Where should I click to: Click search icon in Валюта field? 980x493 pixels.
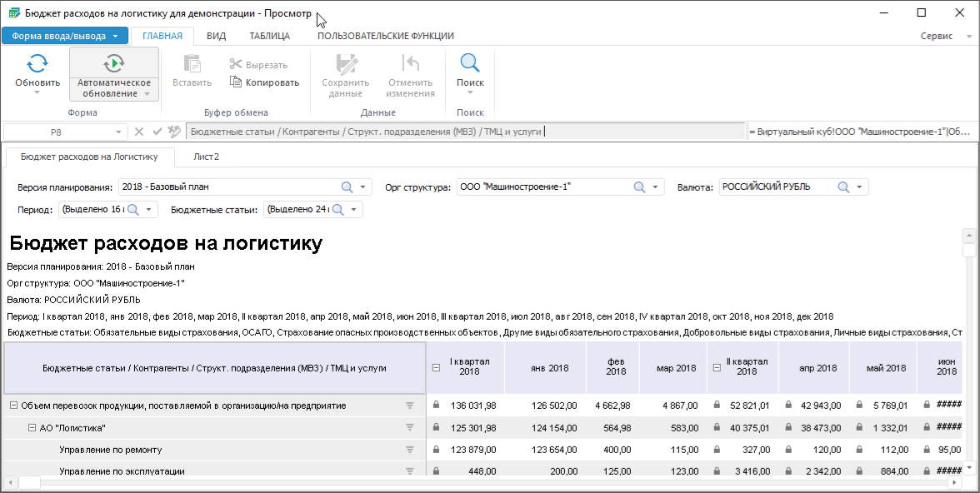pyautogui.click(x=843, y=187)
